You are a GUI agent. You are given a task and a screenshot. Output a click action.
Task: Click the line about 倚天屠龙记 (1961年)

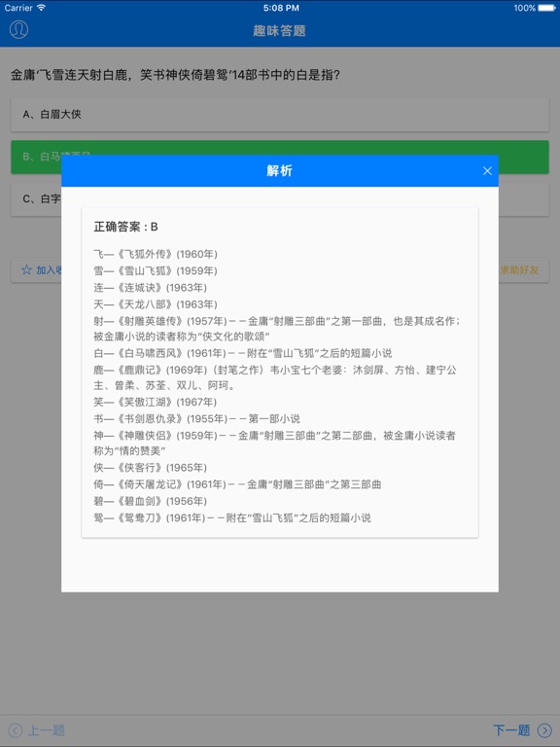[x=237, y=484]
